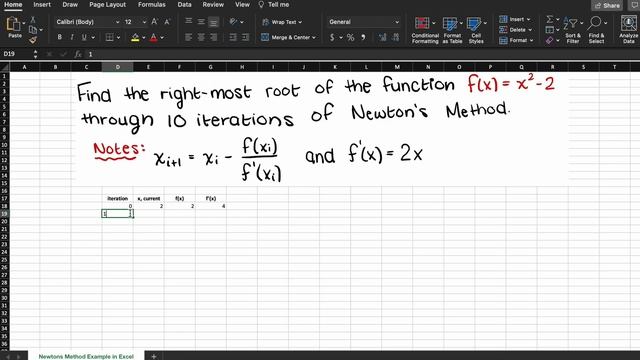Screen dimensions: 640x360
Task: Decrease decimal places
Action: (x=395, y=38)
